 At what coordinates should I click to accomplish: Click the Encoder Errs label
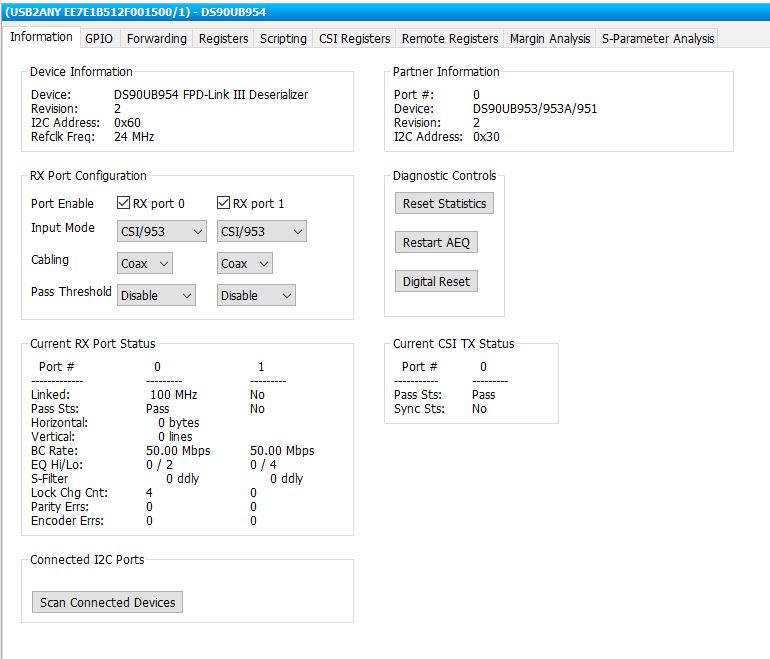point(67,521)
